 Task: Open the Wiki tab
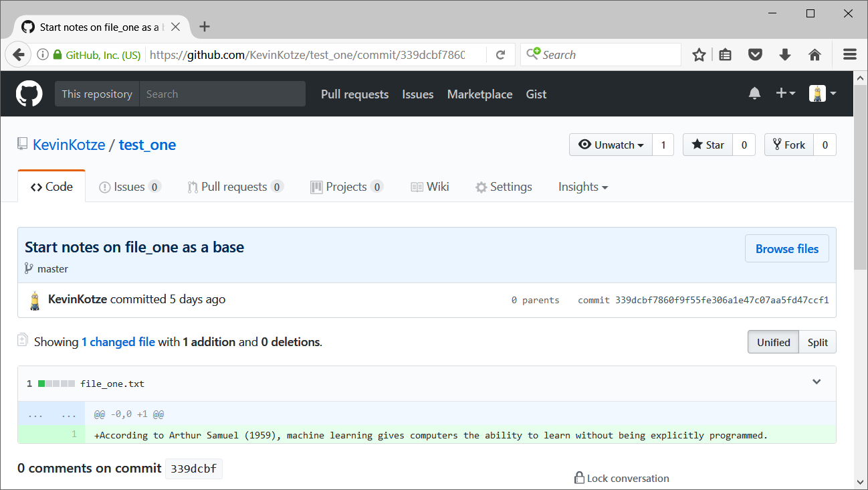coord(430,187)
